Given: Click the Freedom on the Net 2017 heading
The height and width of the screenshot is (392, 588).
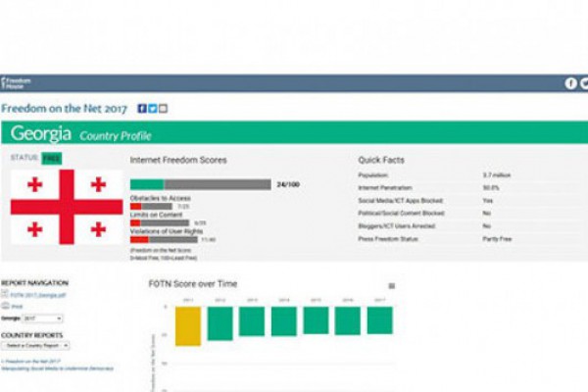Looking at the screenshot, I should [x=64, y=109].
